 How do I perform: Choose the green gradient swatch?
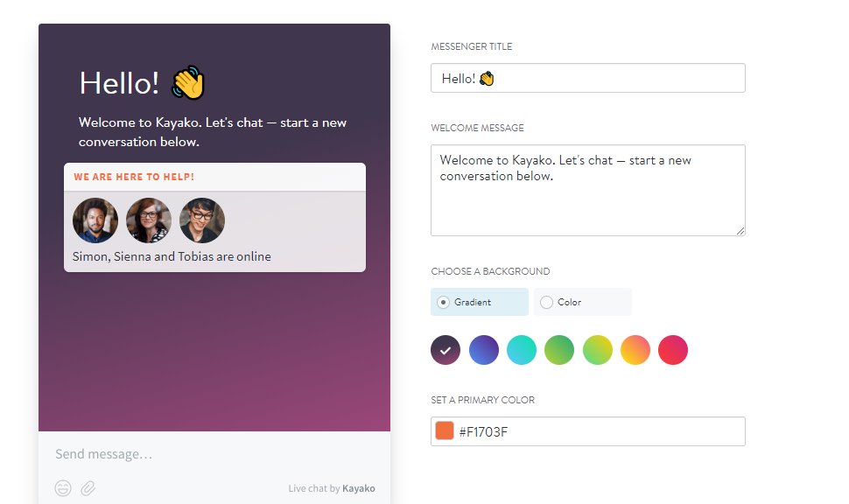click(x=559, y=350)
